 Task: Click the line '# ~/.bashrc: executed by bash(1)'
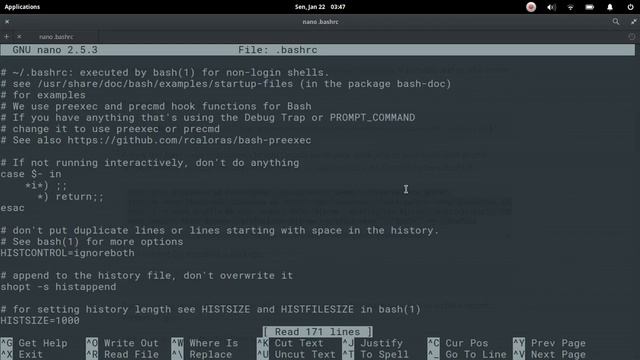(x=165, y=73)
